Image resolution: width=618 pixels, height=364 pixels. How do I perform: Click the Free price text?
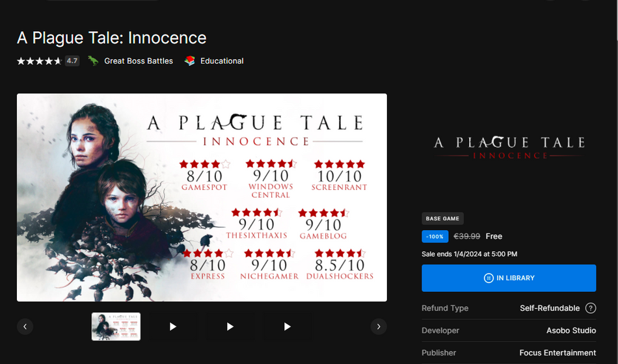point(494,236)
